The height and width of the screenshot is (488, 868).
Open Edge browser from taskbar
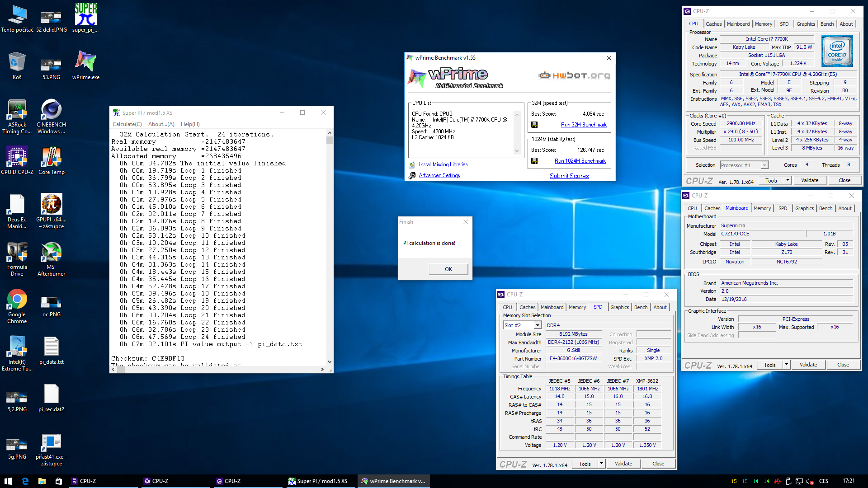tap(25, 481)
